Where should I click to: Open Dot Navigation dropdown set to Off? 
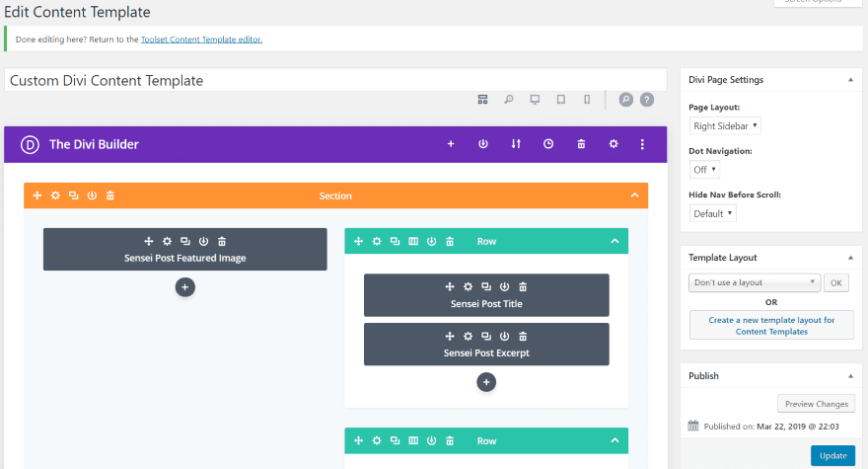tap(704, 170)
